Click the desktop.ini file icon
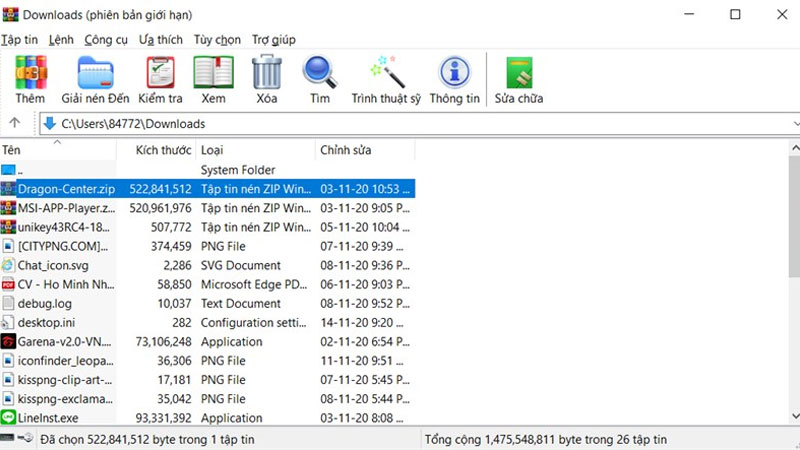 8,322
